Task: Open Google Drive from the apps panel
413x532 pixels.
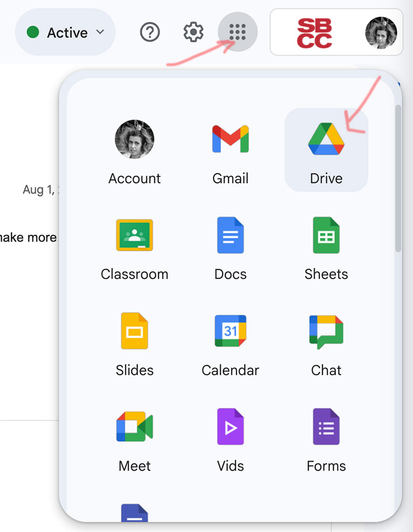Action: [x=326, y=149]
